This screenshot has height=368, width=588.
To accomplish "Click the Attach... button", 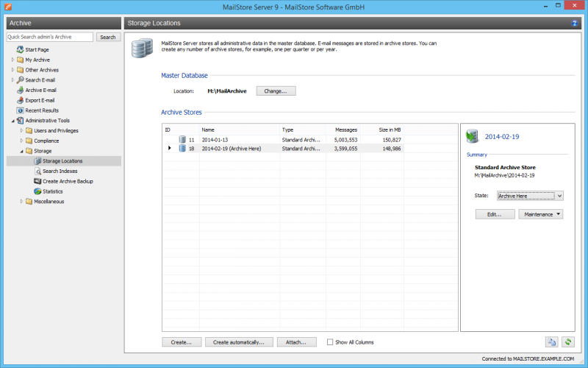I will [x=296, y=342].
